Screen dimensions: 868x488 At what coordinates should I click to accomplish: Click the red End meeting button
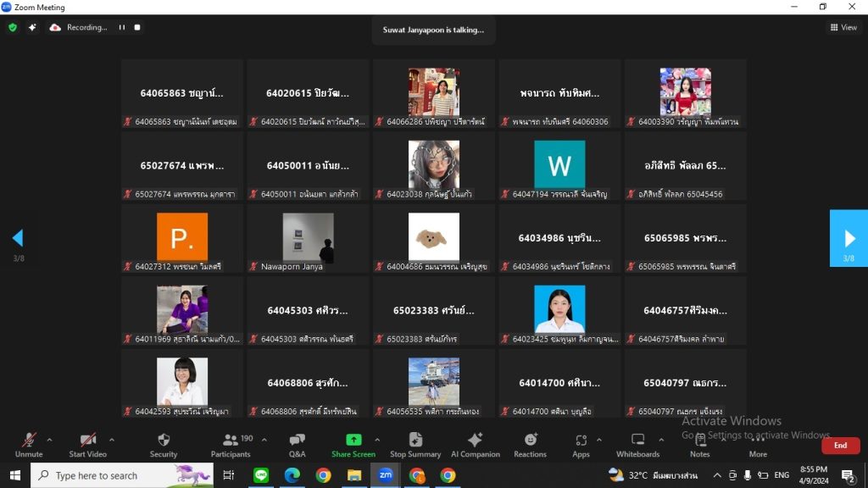(x=840, y=446)
